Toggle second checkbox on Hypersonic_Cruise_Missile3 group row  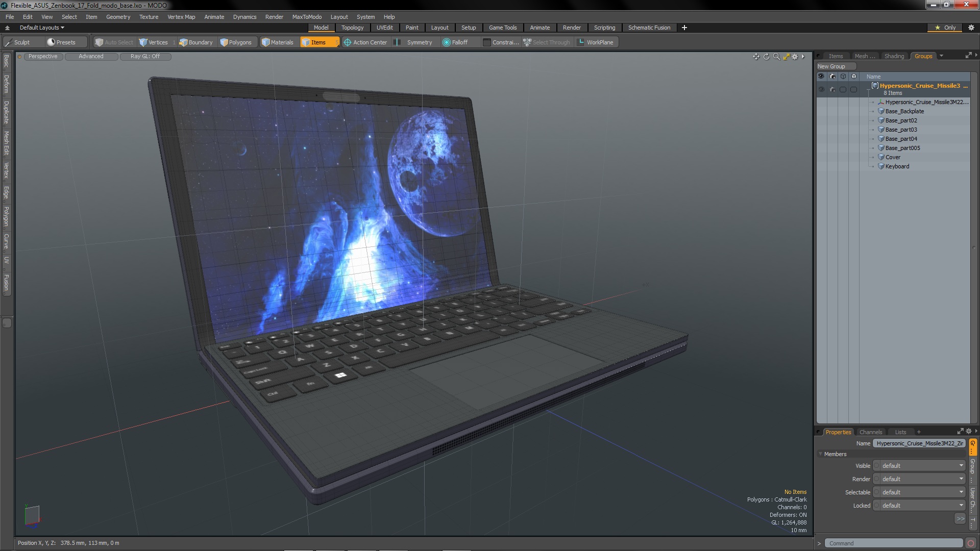tap(854, 89)
